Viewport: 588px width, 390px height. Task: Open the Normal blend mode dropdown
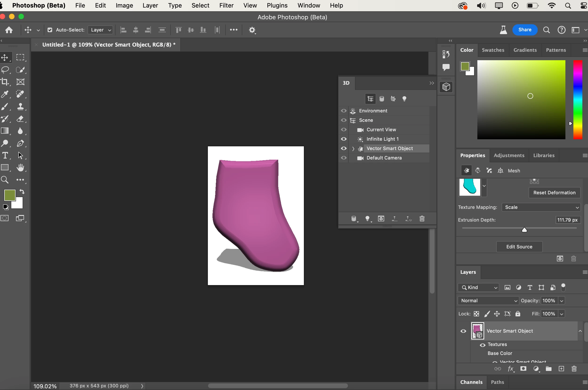488,300
